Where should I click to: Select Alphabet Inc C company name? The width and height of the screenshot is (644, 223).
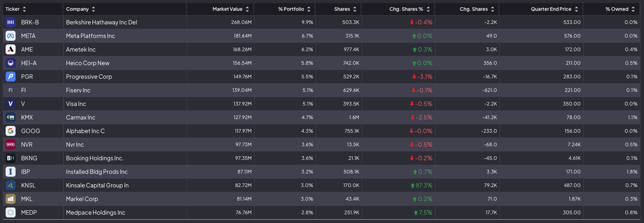tap(85, 131)
